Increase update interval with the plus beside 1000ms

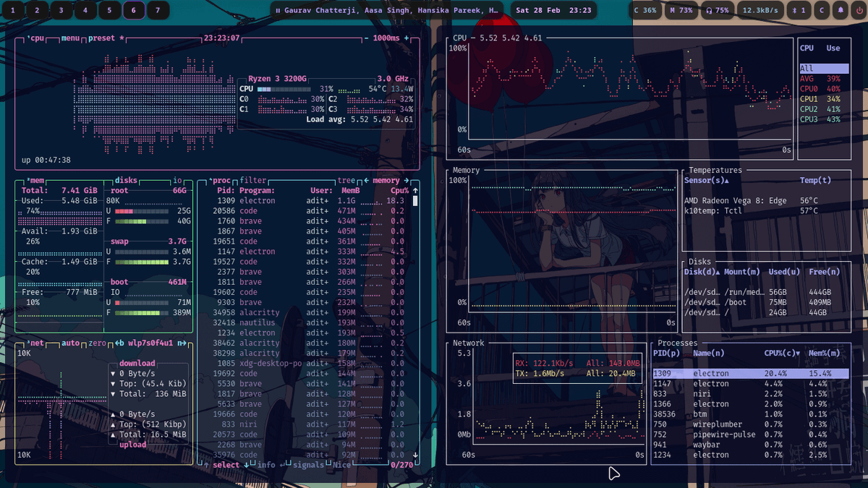tap(406, 38)
